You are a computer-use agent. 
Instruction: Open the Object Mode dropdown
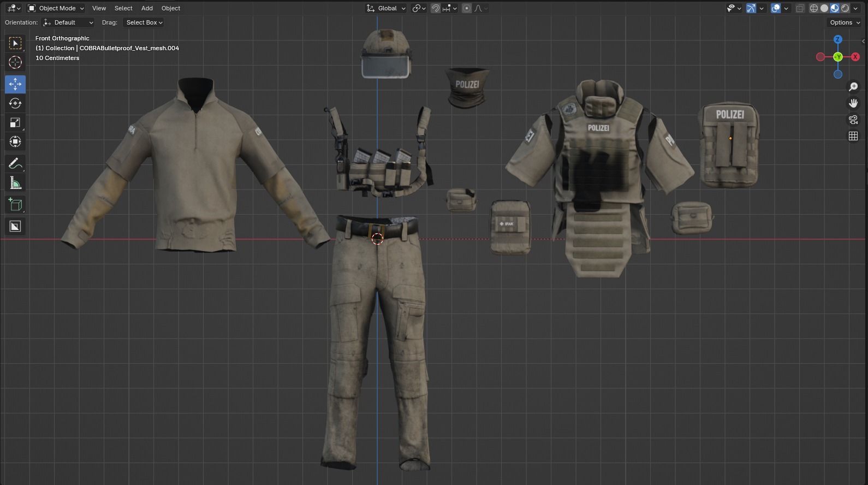(56, 8)
